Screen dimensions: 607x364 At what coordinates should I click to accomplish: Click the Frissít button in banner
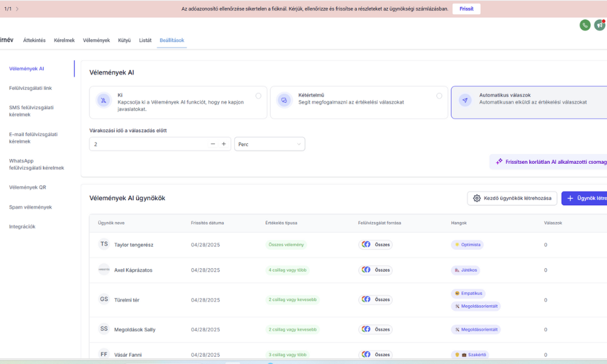[x=466, y=9]
